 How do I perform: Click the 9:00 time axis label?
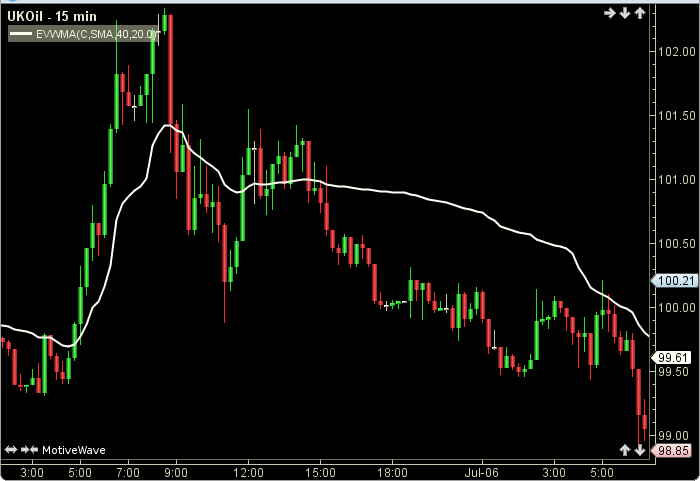(x=176, y=473)
